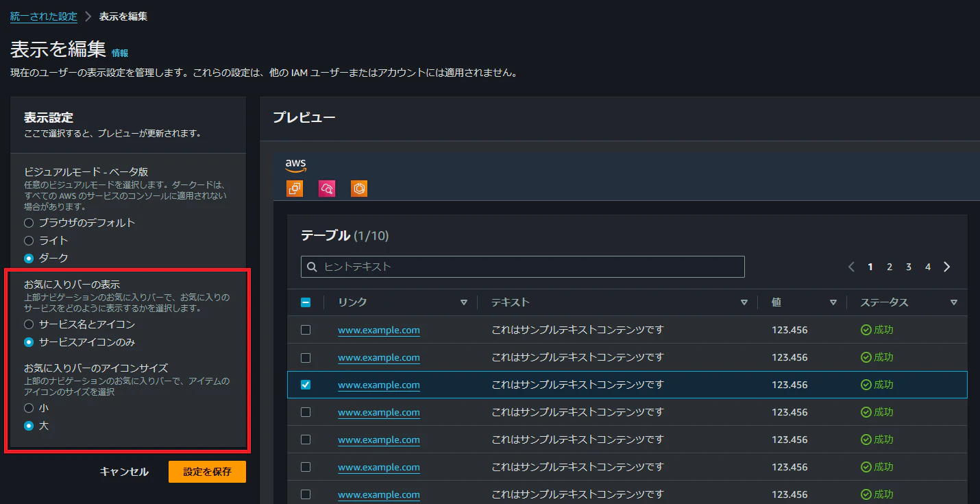
Task: Navigate to 統一された設定 via breadcrumb
Action: tap(43, 15)
